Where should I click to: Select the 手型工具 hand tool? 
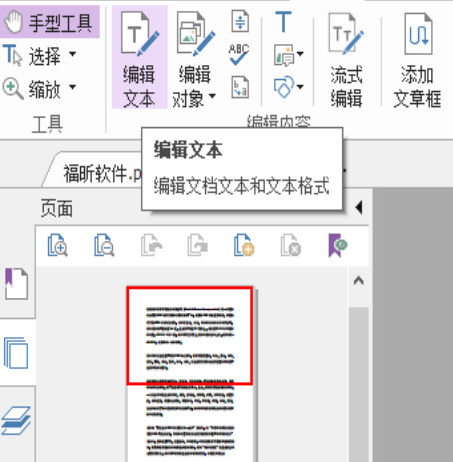pyautogui.click(x=49, y=22)
